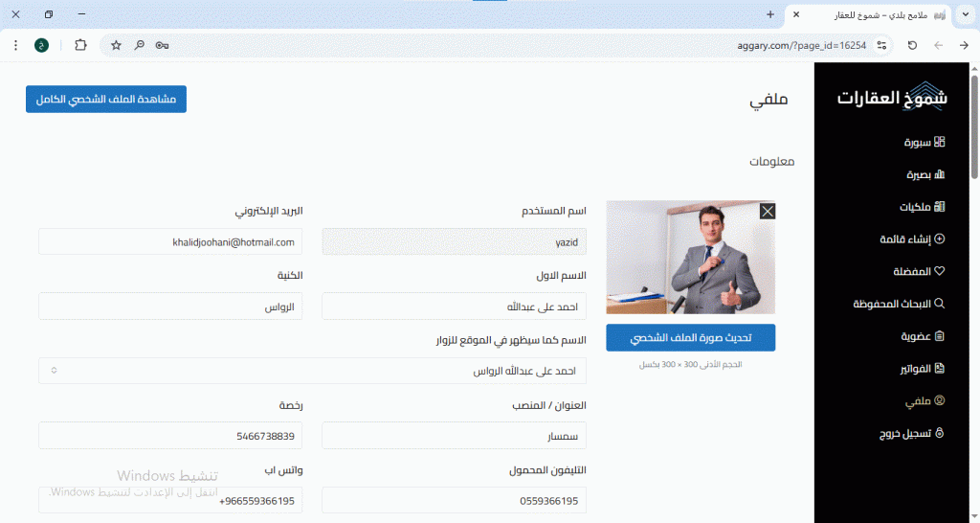Click the المفضلة heart icon
Screen dimensions: 980x523
pos(939,271)
